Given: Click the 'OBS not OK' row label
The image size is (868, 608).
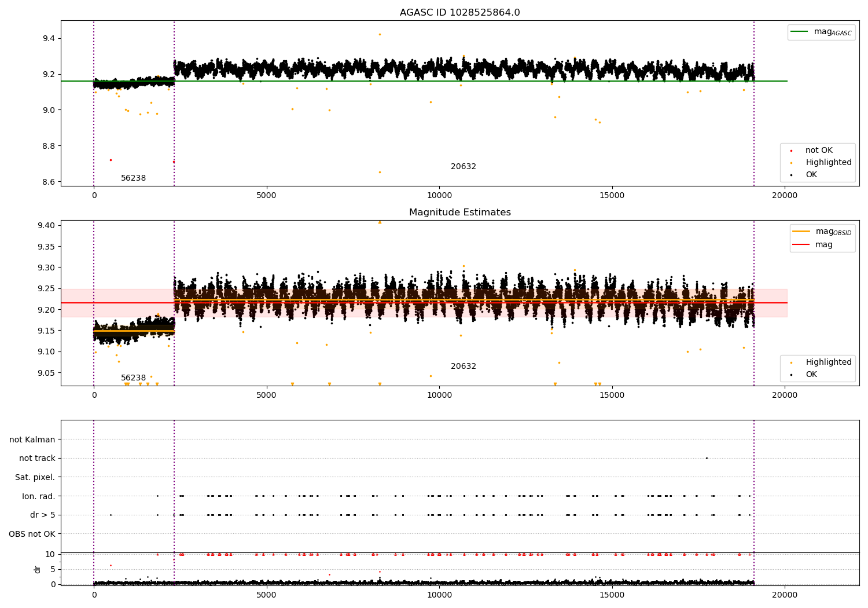Looking at the screenshot, I should tap(32, 534).
